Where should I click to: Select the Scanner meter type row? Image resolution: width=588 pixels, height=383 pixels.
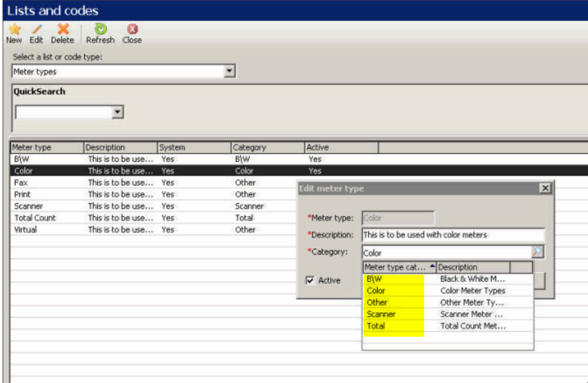pos(154,206)
